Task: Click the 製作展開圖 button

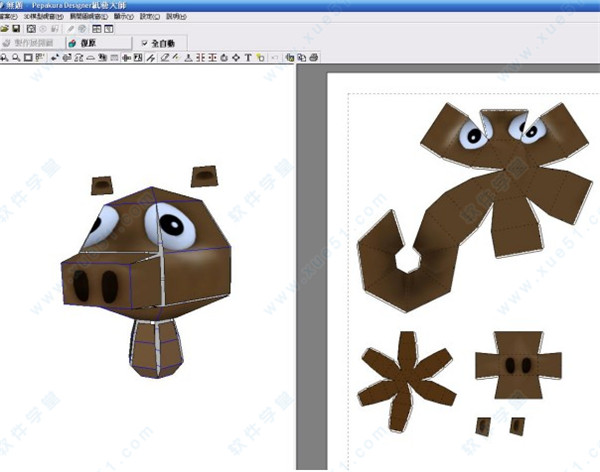Action: [31, 44]
